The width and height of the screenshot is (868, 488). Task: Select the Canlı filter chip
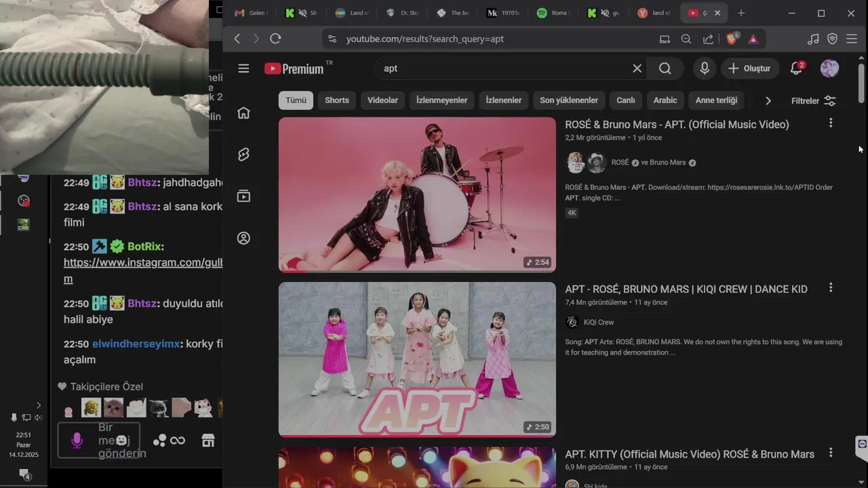625,100
